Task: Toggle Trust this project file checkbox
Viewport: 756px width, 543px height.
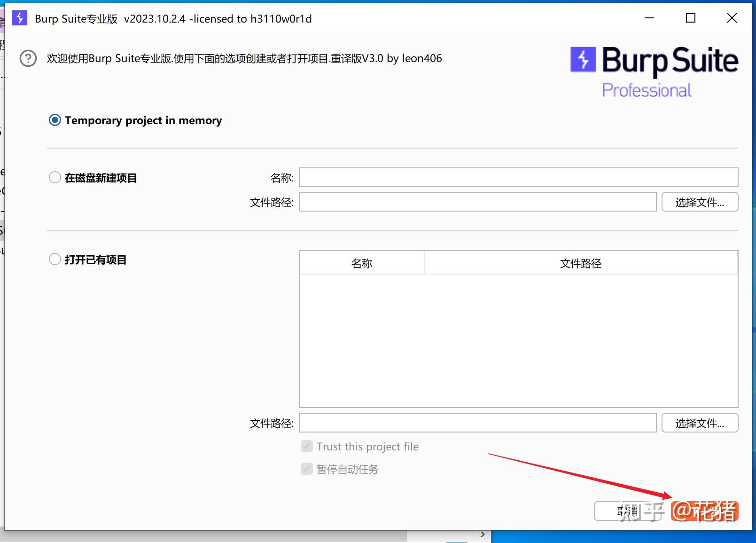Action: point(307,446)
